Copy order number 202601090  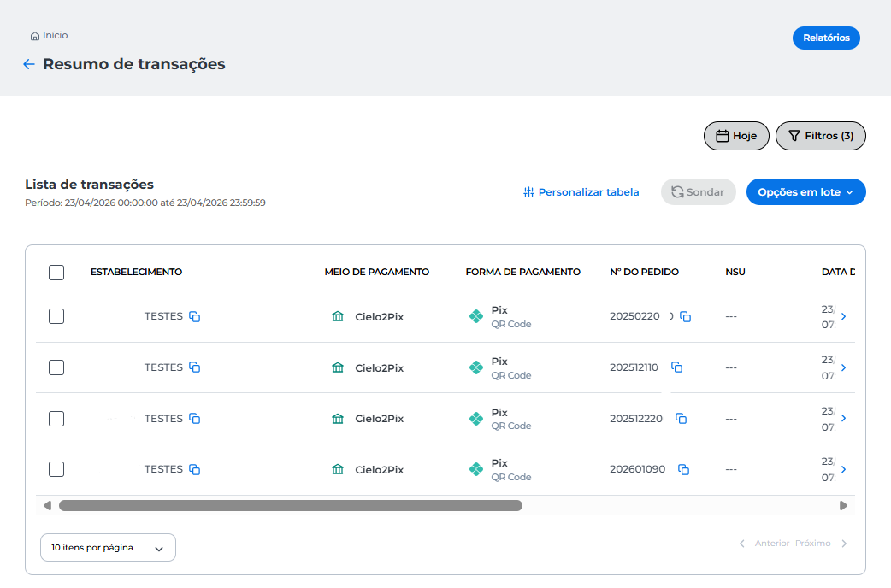point(683,469)
